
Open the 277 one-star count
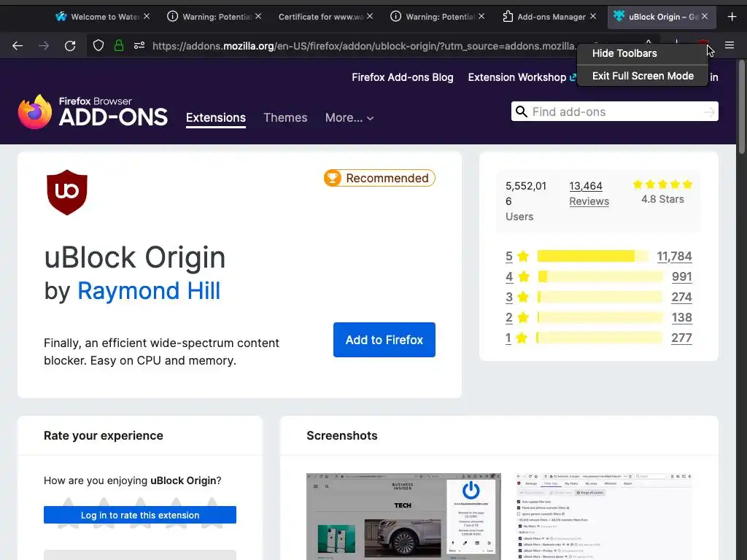pos(682,338)
